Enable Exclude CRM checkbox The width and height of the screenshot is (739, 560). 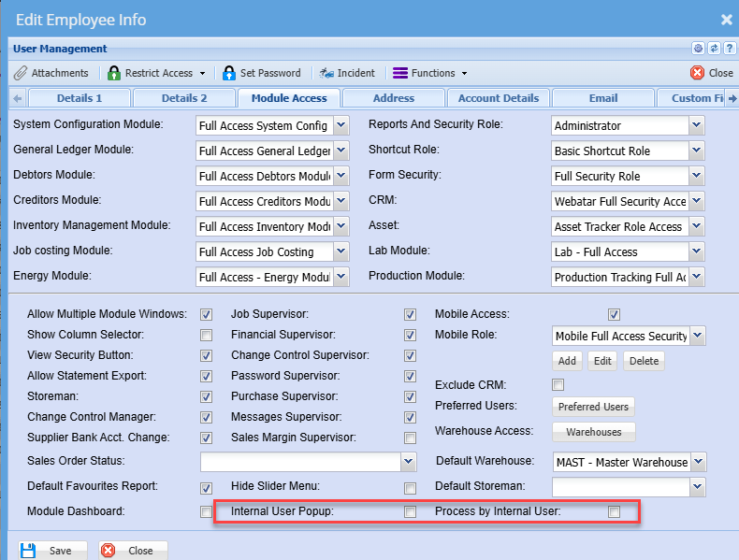pyautogui.click(x=558, y=385)
